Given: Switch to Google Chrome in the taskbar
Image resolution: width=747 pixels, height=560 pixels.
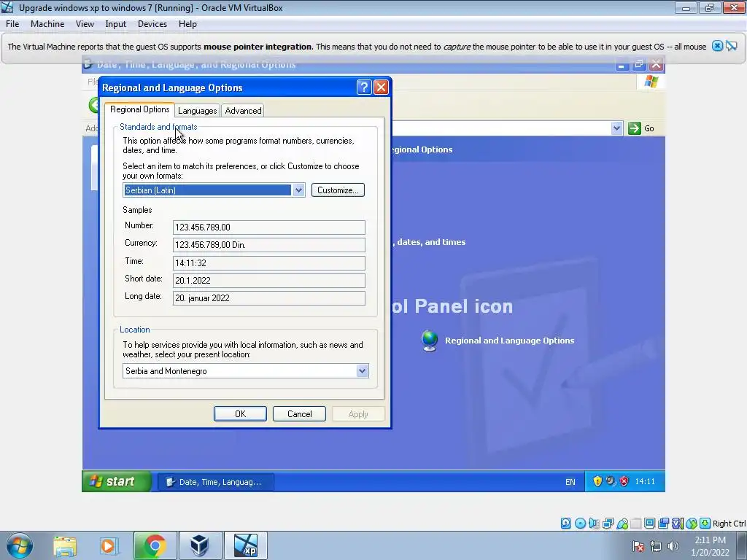Looking at the screenshot, I should pyautogui.click(x=155, y=545).
